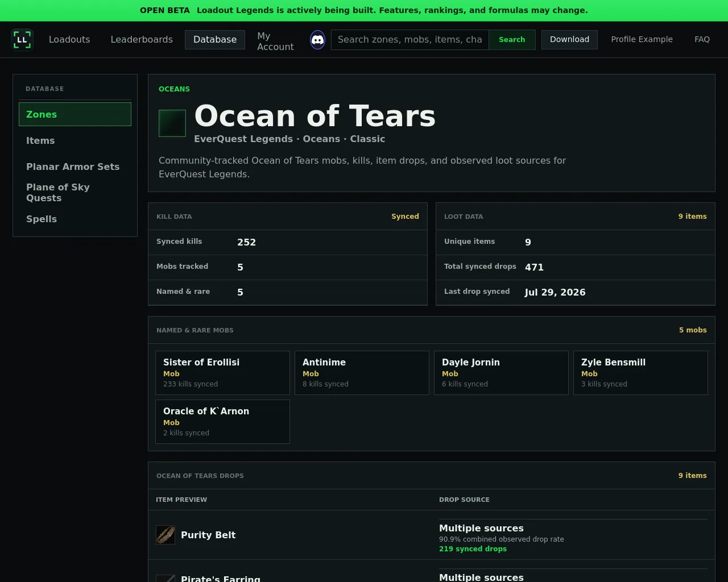This screenshot has width=728, height=582.
Task: Click Multiple sources for Purity Belt
Action: click(x=481, y=528)
